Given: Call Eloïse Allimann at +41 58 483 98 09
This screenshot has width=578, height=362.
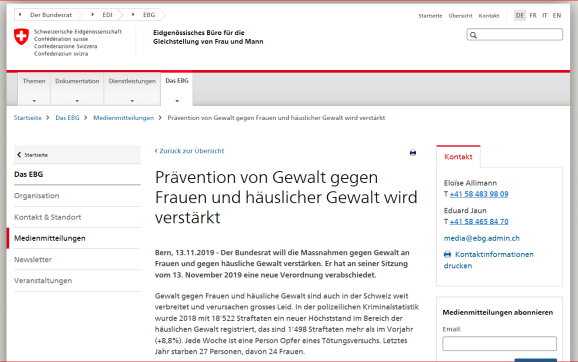Looking at the screenshot, I should pos(479,194).
